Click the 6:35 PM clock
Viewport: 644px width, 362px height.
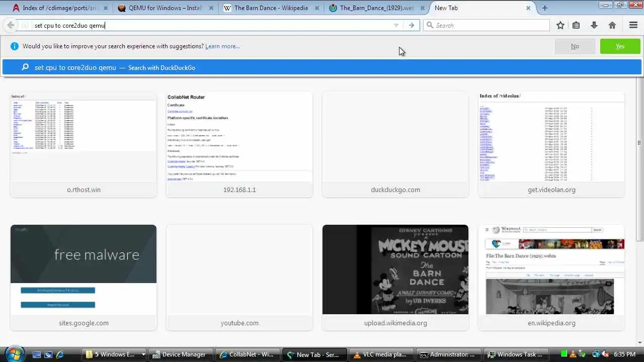[x=624, y=354]
